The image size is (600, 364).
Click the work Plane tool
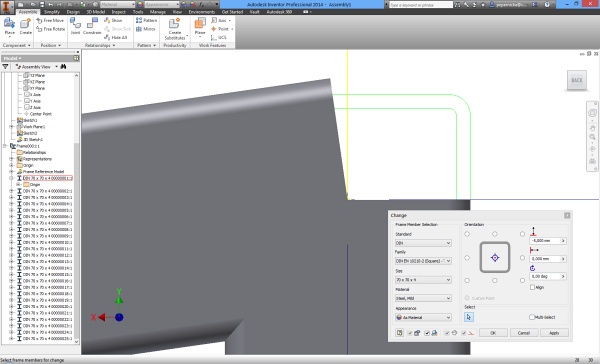[x=200, y=26]
